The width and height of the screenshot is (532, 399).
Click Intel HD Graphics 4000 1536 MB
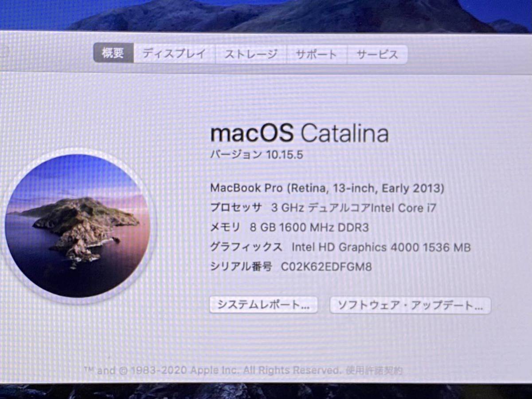pyautogui.click(x=381, y=247)
